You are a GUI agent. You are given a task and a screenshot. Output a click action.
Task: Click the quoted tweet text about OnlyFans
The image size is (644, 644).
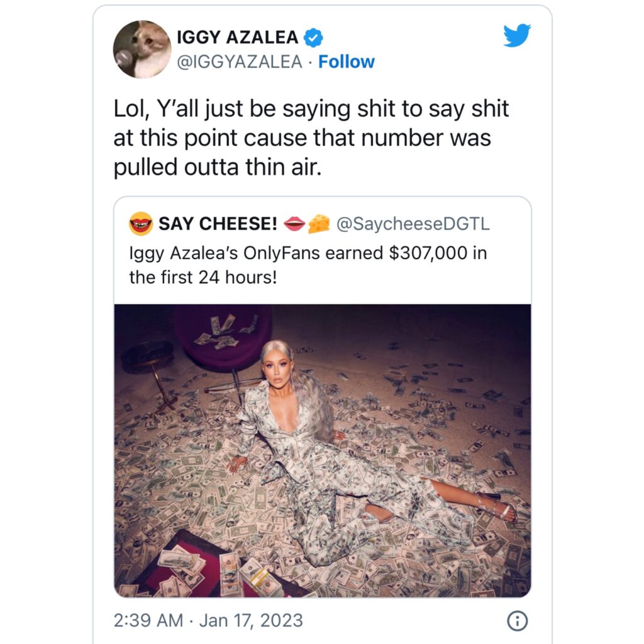pyautogui.click(x=308, y=265)
